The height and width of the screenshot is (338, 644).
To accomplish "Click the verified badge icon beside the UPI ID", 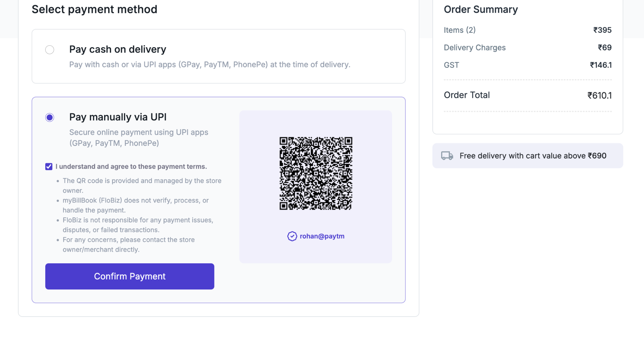I will [292, 236].
